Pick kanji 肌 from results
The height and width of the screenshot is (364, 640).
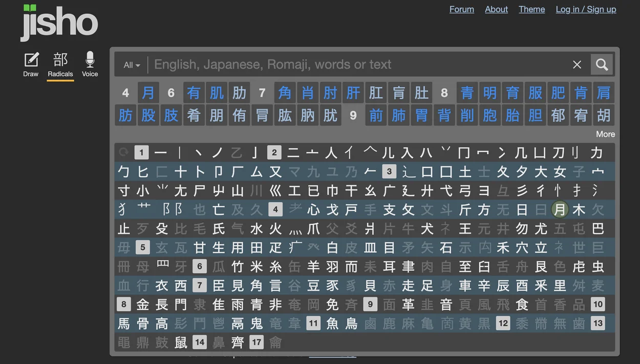click(217, 93)
